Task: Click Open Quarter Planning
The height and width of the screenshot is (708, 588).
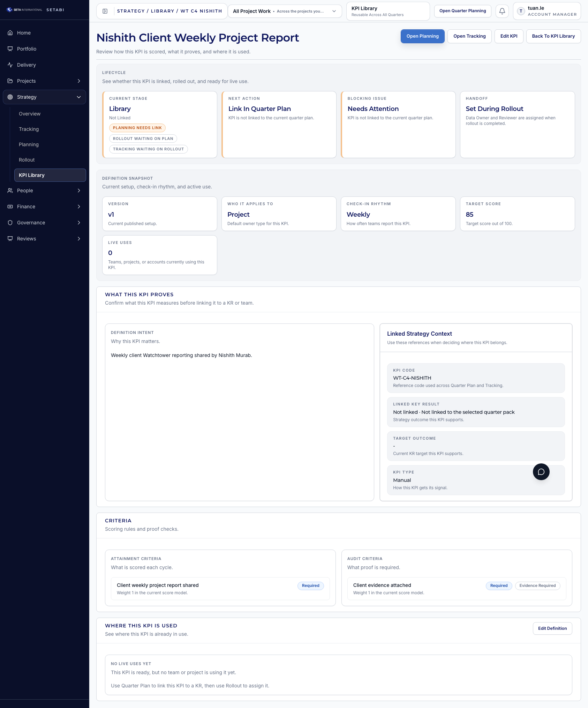Action: point(463,11)
